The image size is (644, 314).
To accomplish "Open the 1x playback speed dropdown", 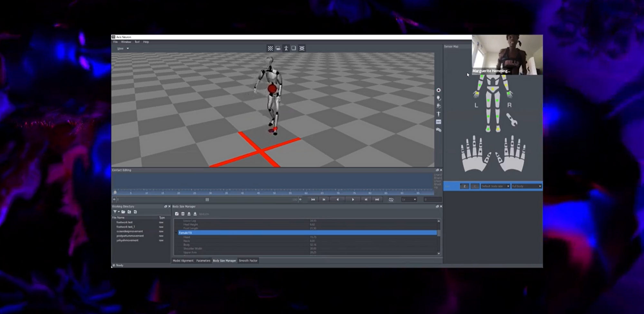I will point(409,199).
